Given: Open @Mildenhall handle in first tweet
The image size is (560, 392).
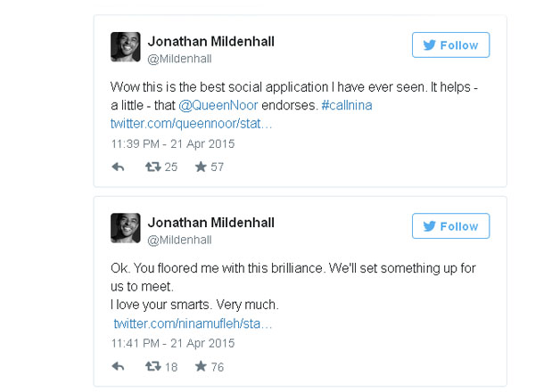Looking at the screenshot, I should (x=179, y=59).
